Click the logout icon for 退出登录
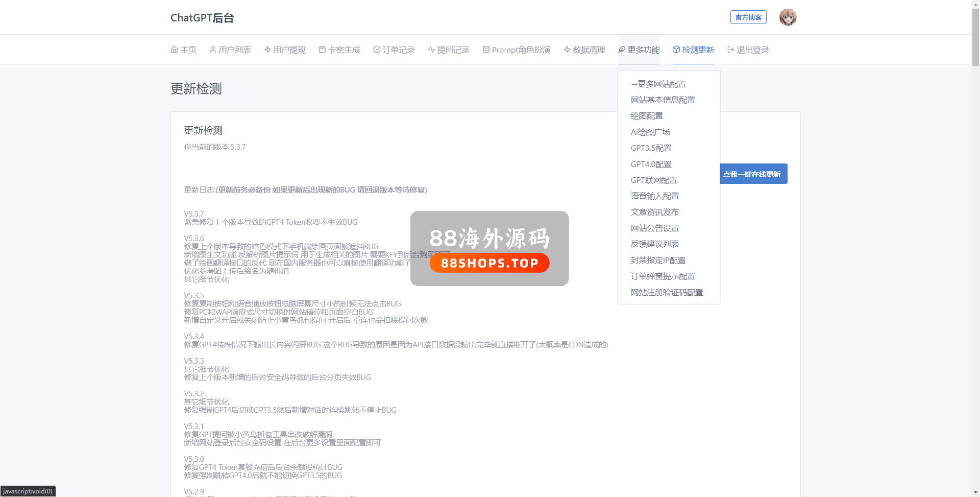Viewport: 980px width, 497px height. pyautogui.click(x=731, y=50)
